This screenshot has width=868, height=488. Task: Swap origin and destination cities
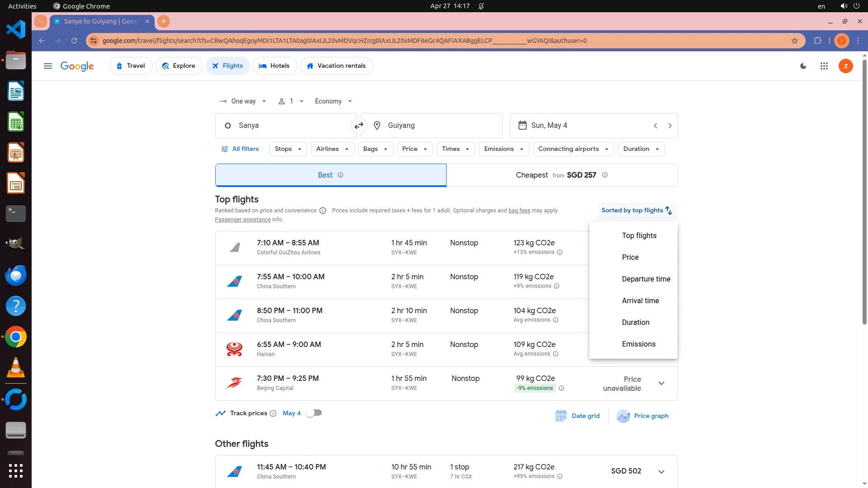[x=359, y=126]
